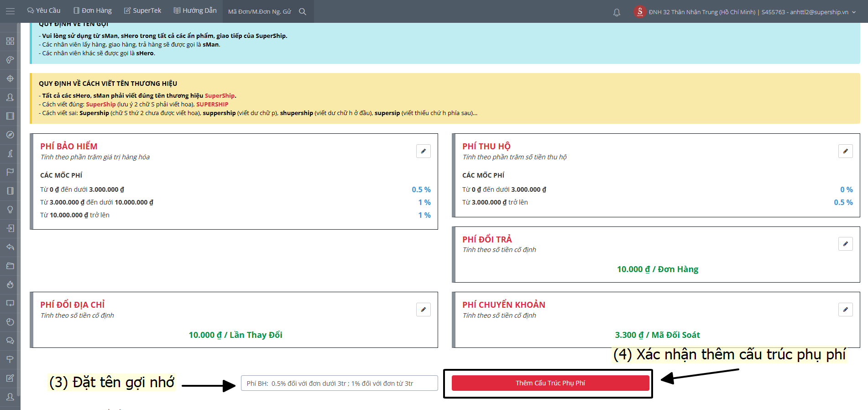Edit the Phí Đổi Trả card
Viewport: 868px width, 410px height.
[x=845, y=244]
